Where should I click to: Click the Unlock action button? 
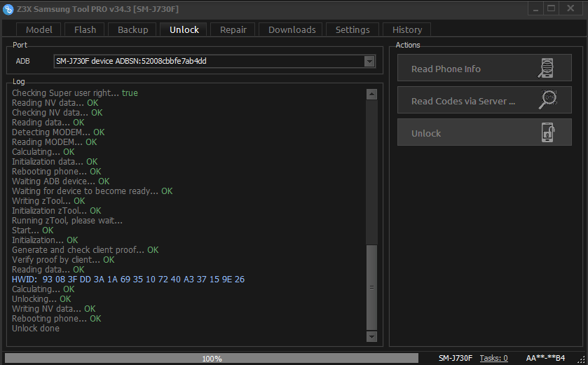484,132
